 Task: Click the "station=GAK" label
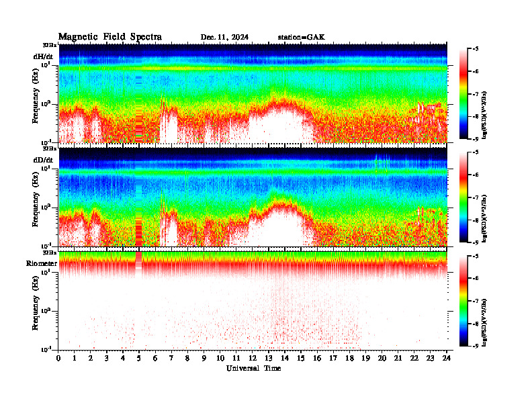301,37
